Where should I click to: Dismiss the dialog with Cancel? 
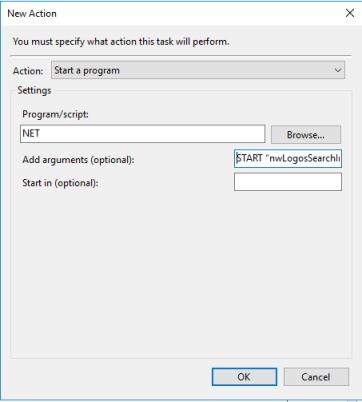click(x=316, y=377)
